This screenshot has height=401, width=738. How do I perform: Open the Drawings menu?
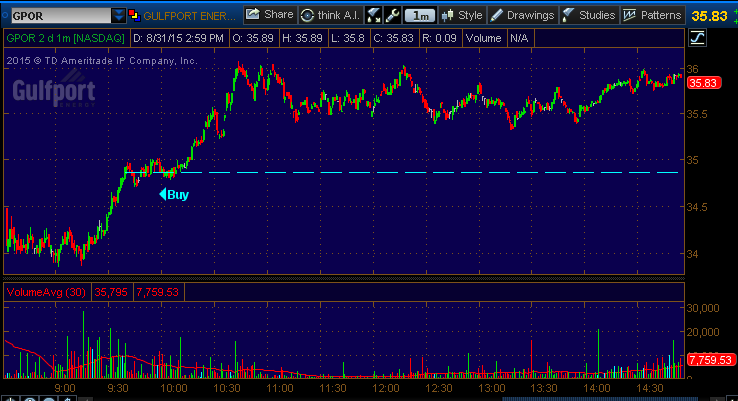521,15
